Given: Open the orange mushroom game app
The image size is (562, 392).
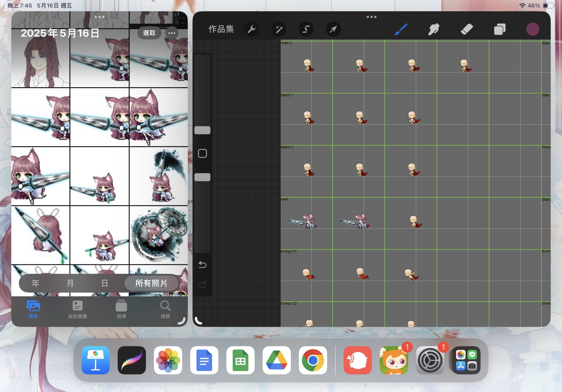Looking at the screenshot, I should (394, 360).
